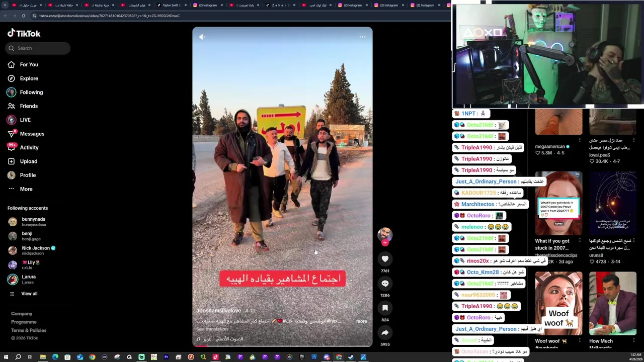
Task: Open the creator's avatar beside the video
Action: click(x=385, y=235)
